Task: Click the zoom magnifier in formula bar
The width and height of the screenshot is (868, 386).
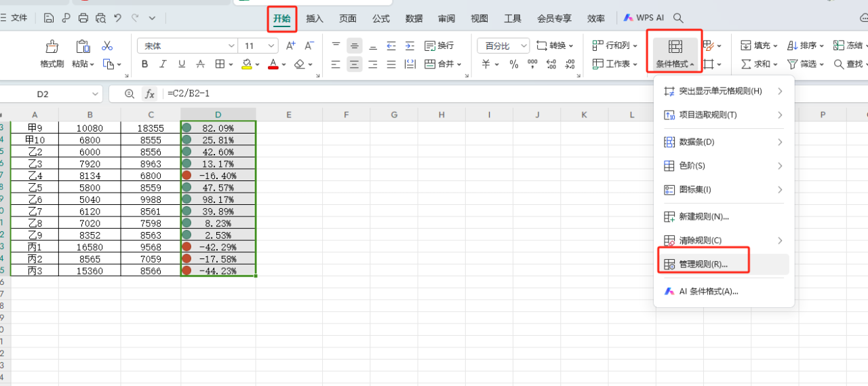Action: (130, 94)
